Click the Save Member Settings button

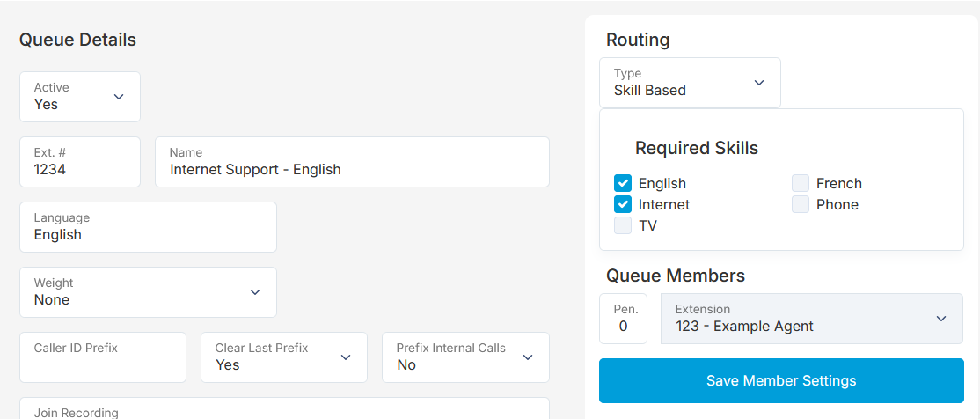(x=781, y=381)
